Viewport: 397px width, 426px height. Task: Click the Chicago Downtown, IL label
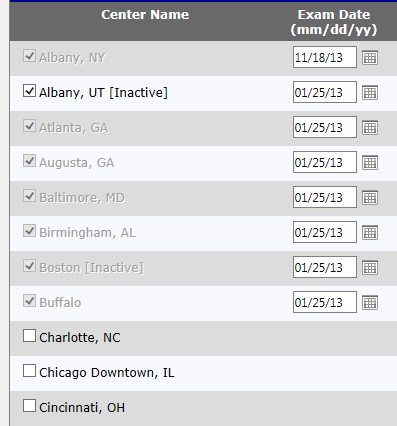pos(107,373)
